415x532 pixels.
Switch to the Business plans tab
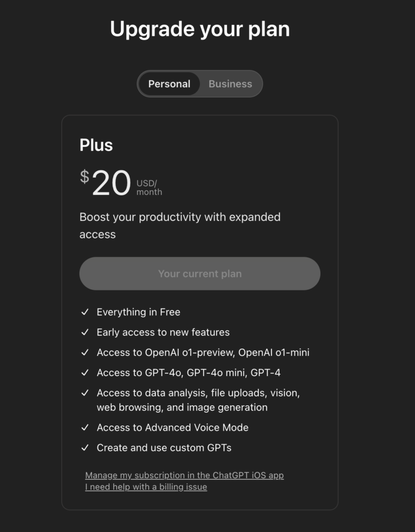(230, 84)
